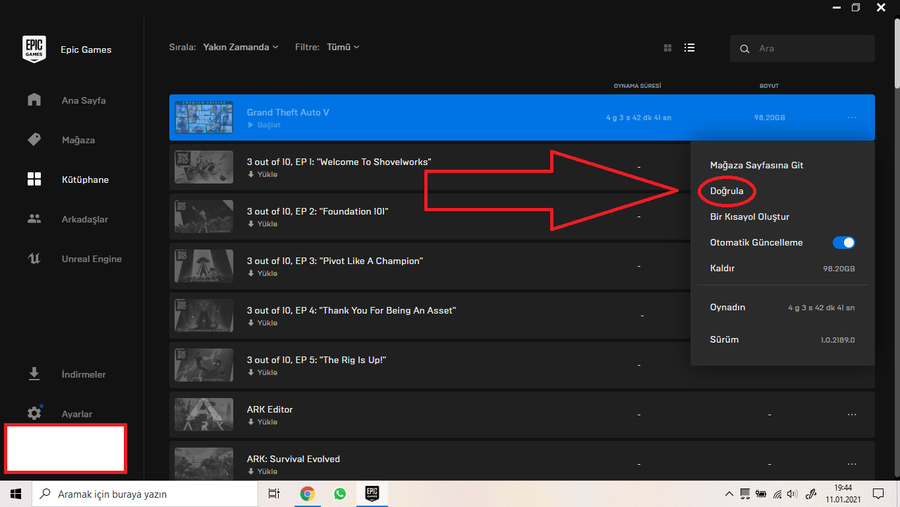Open Mağaza store tag icon
The height and width of the screenshot is (507, 900).
35,140
